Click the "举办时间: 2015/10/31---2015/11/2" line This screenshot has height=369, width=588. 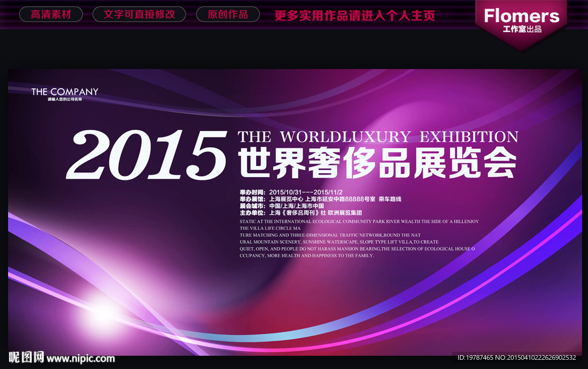(291, 192)
